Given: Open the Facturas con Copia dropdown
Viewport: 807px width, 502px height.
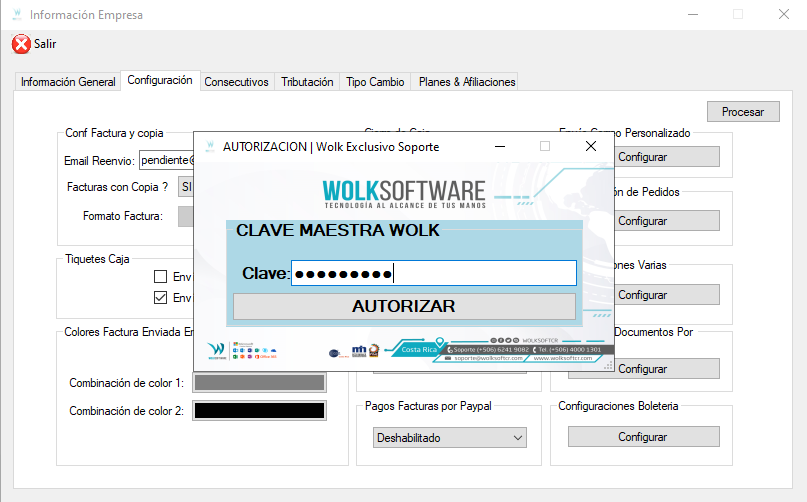Looking at the screenshot, I should [x=186, y=187].
